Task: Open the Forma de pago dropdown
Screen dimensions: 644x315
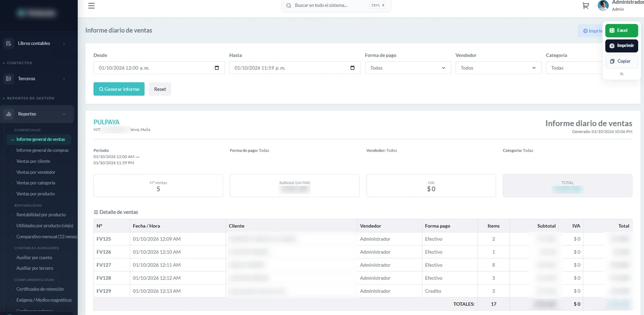Action: point(408,68)
